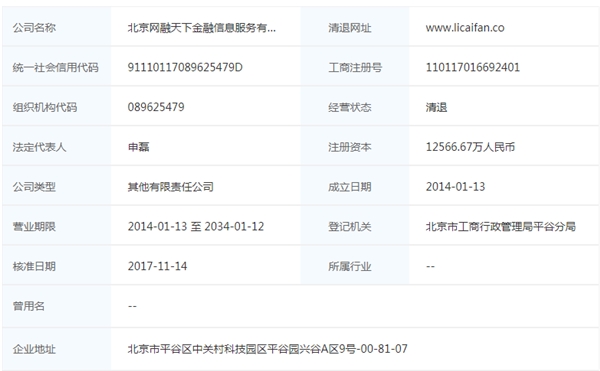The width and height of the screenshot is (600, 371).
Task: Select the -- value beside 曾用名
Action: 132,306
